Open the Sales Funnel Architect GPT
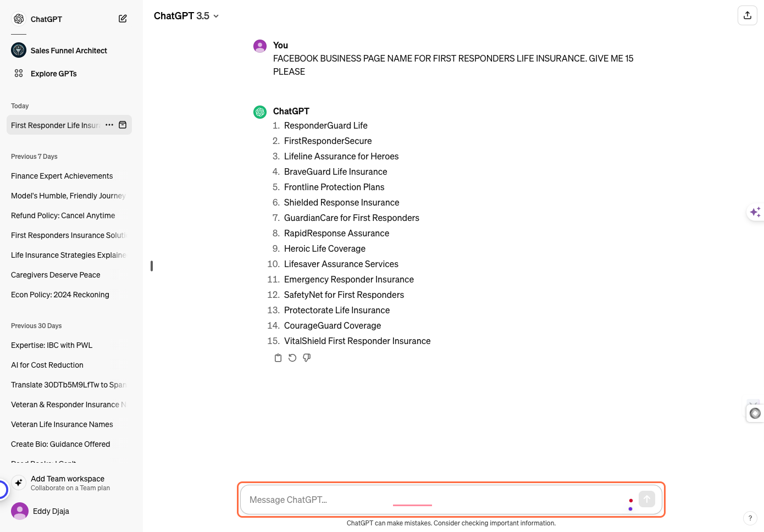 pyautogui.click(x=69, y=51)
